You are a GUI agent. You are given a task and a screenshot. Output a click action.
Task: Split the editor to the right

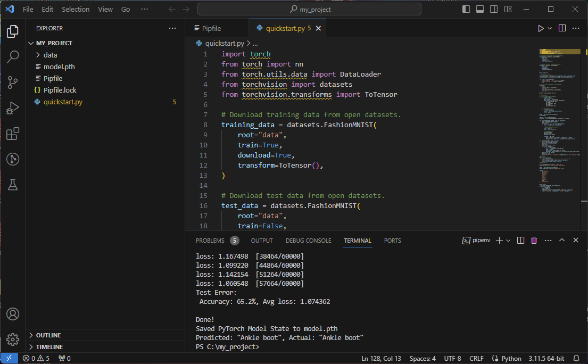562,29
